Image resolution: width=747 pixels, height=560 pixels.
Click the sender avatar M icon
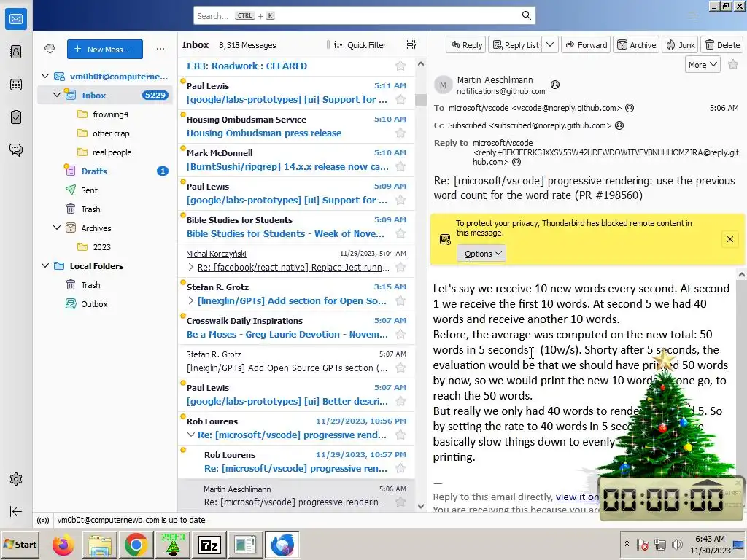[x=443, y=85]
